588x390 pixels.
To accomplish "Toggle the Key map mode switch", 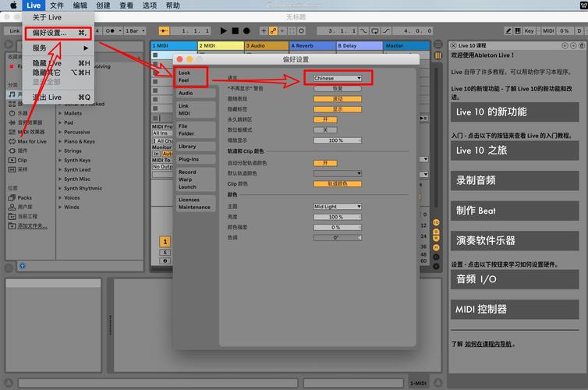I will point(530,30).
